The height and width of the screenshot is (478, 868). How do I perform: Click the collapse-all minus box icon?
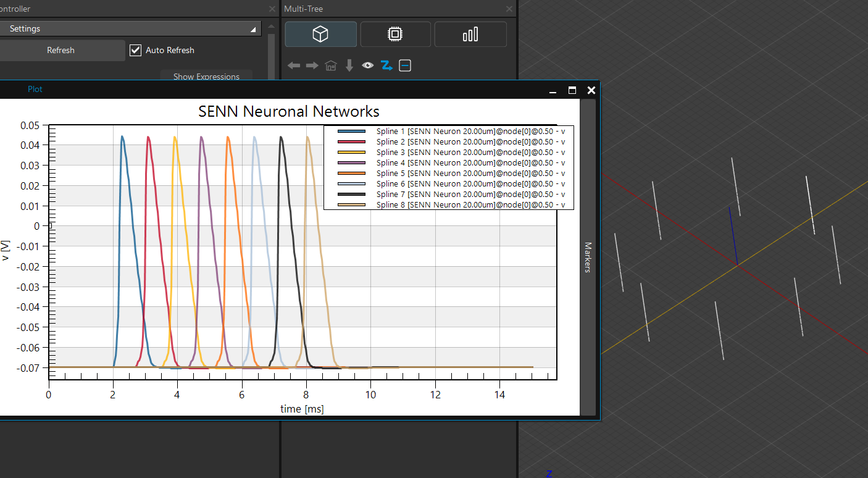[405, 65]
